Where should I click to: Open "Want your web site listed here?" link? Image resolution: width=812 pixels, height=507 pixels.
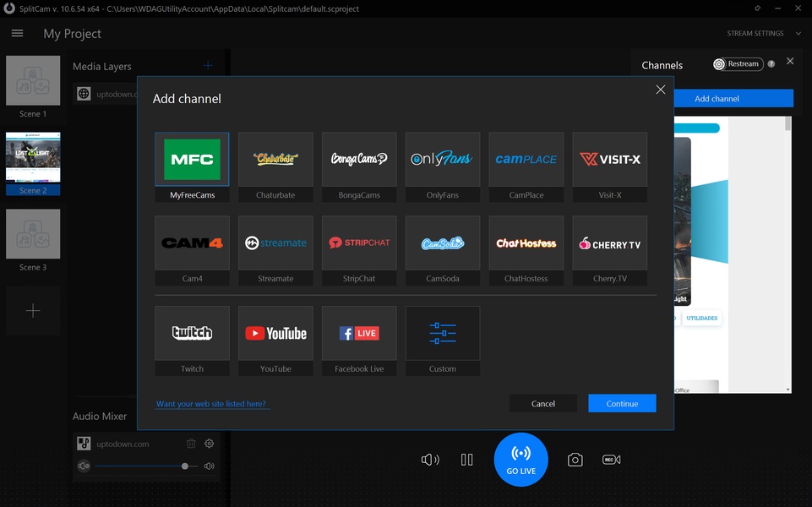[211, 404]
